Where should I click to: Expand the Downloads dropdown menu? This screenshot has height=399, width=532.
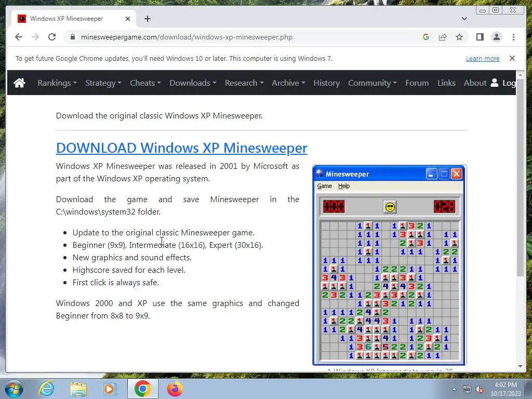(193, 83)
